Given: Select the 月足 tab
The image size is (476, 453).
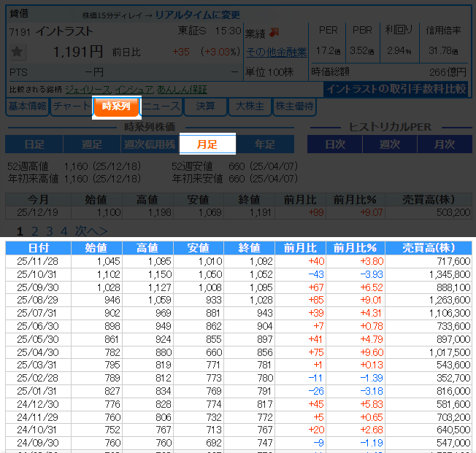Looking at the screenshot, I should [207, 144].
